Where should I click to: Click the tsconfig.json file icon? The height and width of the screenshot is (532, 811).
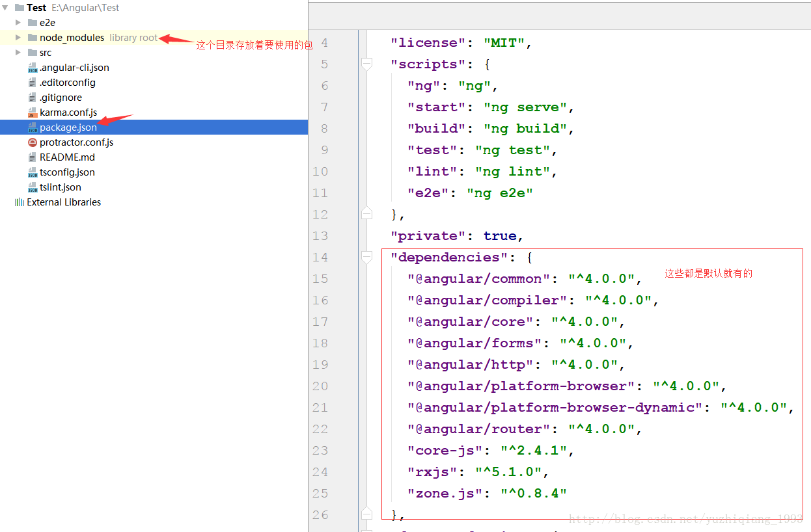33,172
